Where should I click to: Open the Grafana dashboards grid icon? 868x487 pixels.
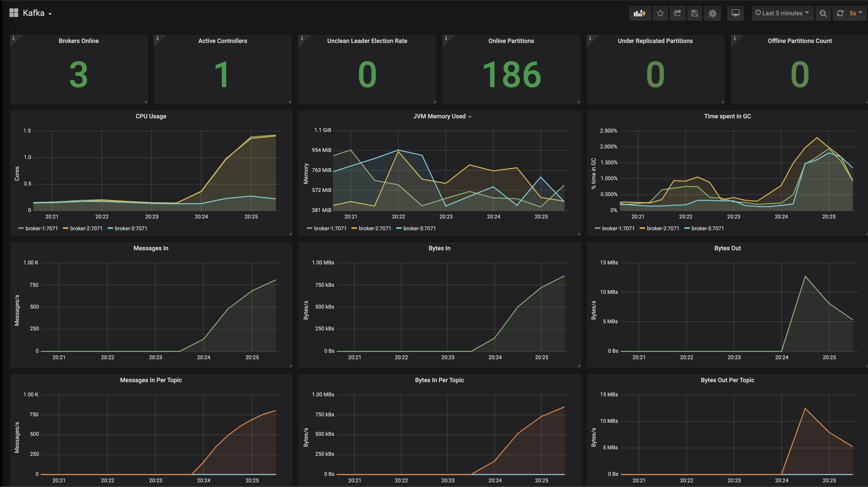tap(14, 13)
